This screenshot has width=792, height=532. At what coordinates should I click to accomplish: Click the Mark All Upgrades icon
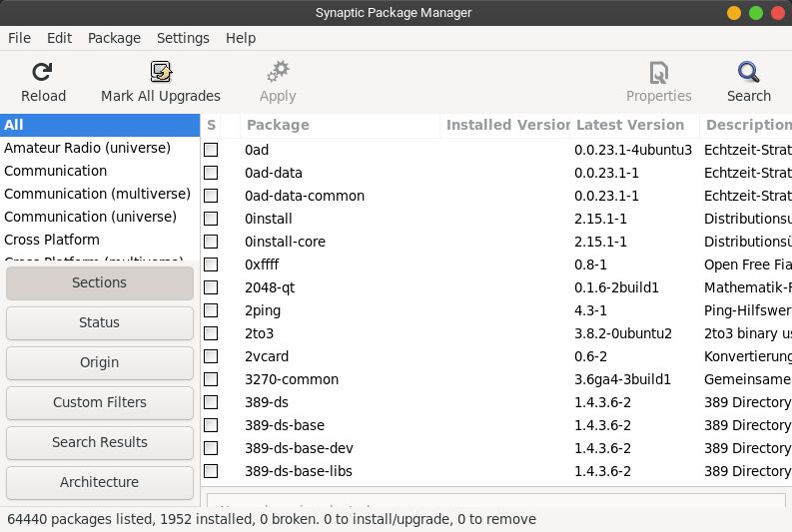[161, 73]
